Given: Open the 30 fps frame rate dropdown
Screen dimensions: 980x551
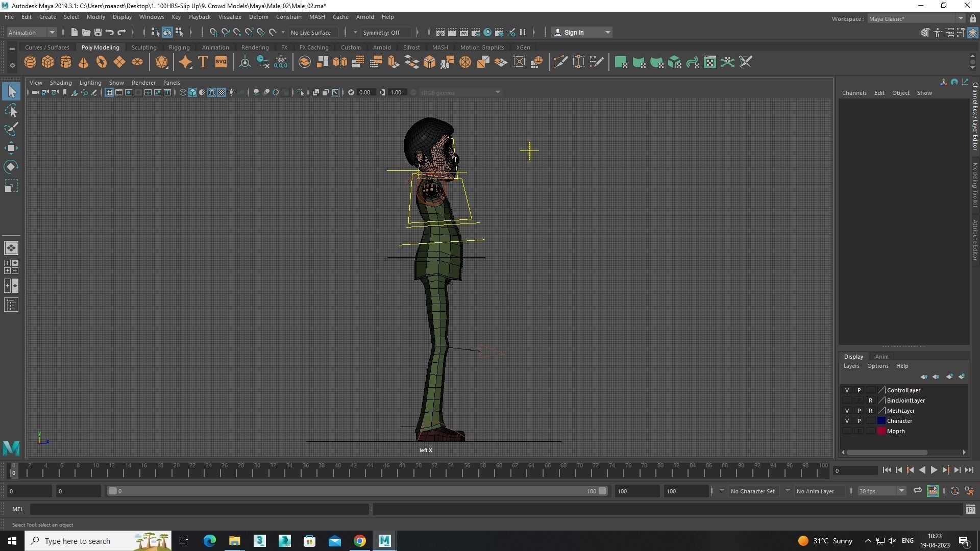Looking at the screenshot, I should point(881,491).
